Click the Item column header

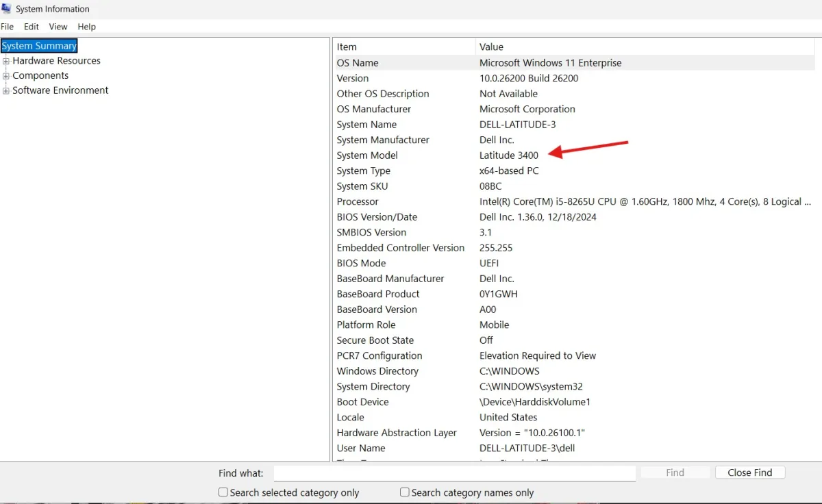point(404,47)
